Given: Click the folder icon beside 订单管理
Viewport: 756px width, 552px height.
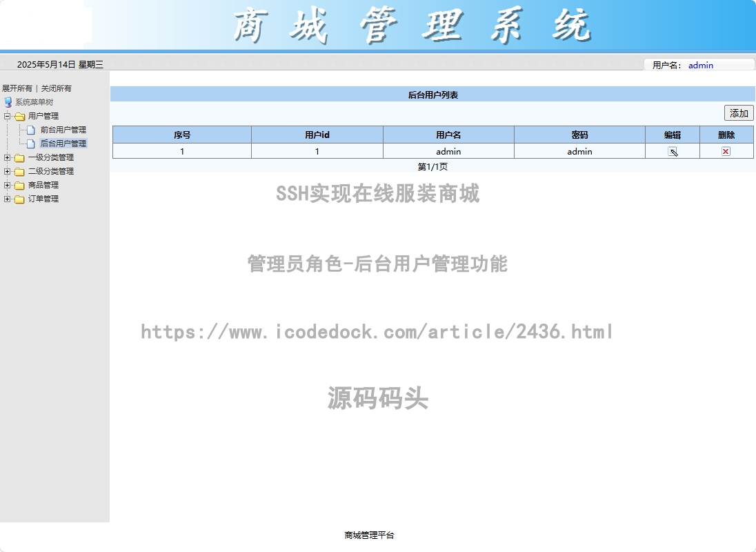Looking at the screenshot, I should pyautogui.click(x=20, y=199).
